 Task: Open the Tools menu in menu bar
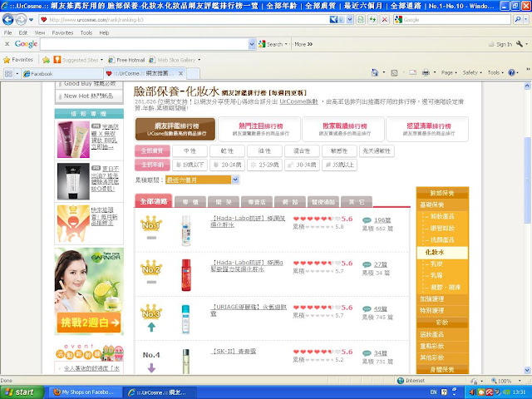point(86,33)
